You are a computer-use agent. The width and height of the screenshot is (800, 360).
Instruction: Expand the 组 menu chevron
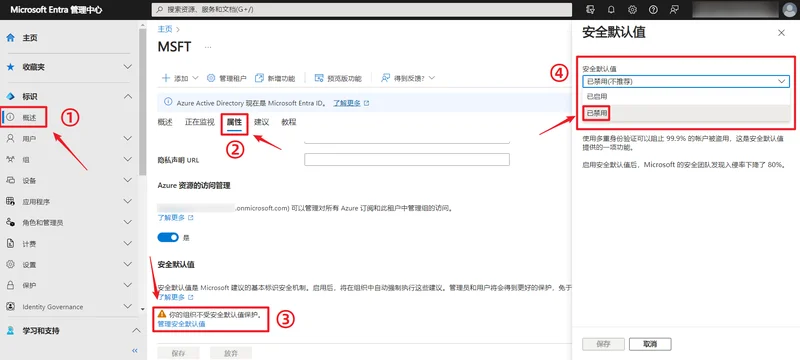tap(128, 160)
